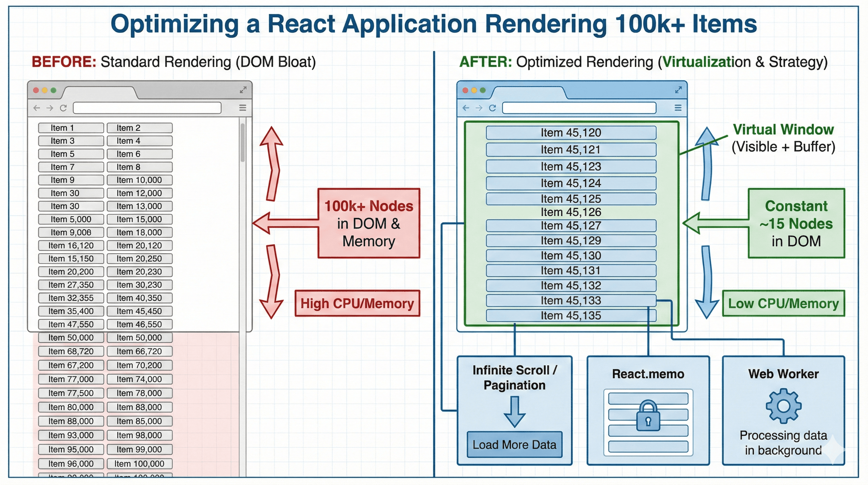868x485 pixels.
Task: Click the Load More Data button
Action: (514, 445)
